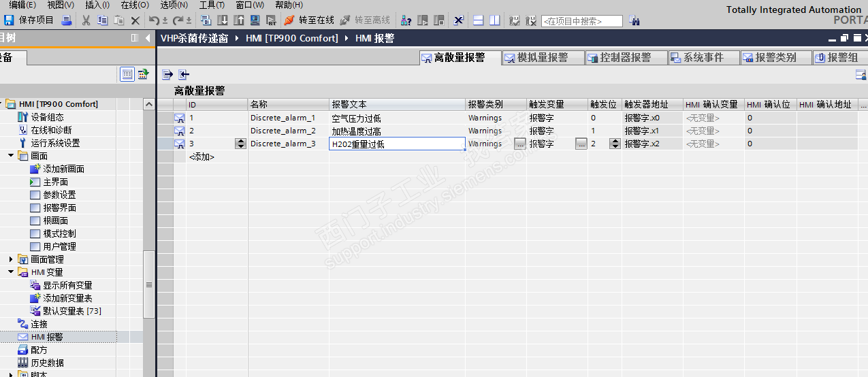868x377 pixels.
Task: Toggle project tree overview icon with green arrow
Action: [x=143, y=74]
